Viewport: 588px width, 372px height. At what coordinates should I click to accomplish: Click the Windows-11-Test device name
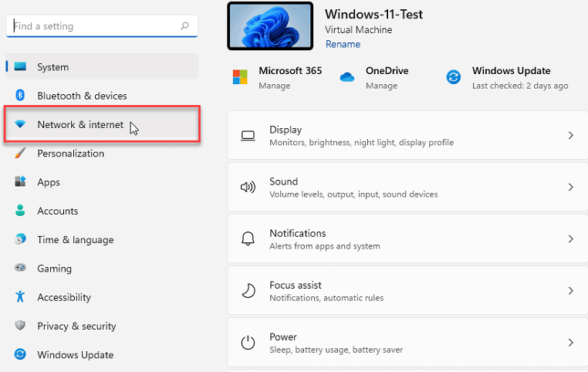373,14
